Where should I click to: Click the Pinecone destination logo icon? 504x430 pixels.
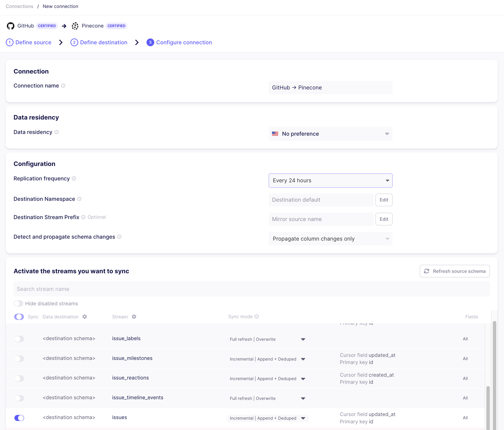(x=75, y=26)
